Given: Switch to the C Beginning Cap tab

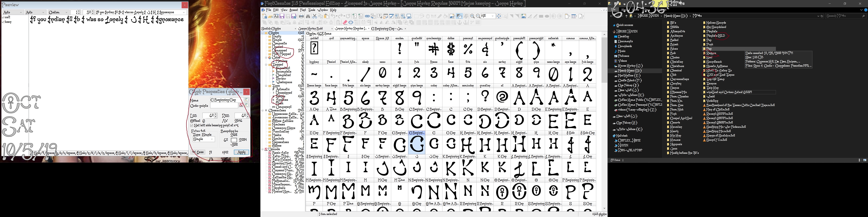Looking at the screenshot, I should point(389,29).
